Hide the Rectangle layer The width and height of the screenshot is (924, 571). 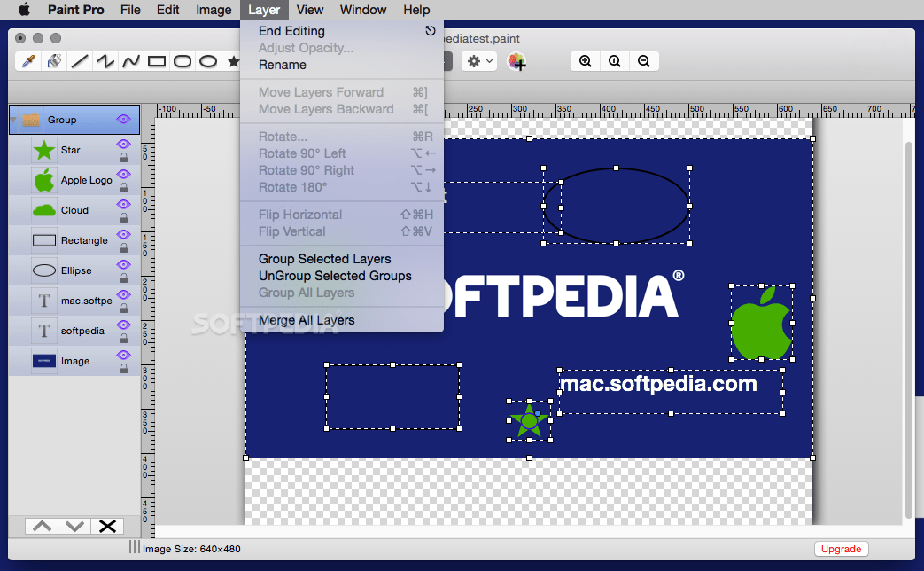click(122, 234)
